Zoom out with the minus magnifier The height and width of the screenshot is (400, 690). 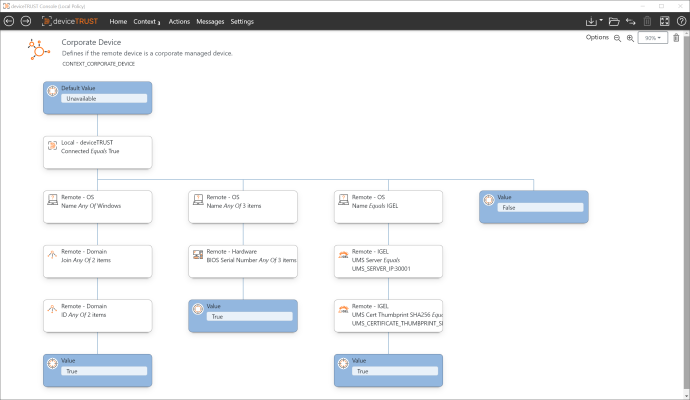[x=617, y=38]
